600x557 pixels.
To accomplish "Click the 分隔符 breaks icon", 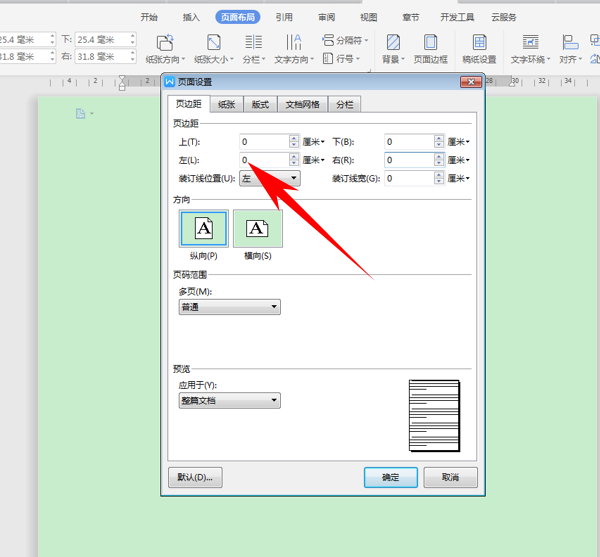I will [328, 40].
